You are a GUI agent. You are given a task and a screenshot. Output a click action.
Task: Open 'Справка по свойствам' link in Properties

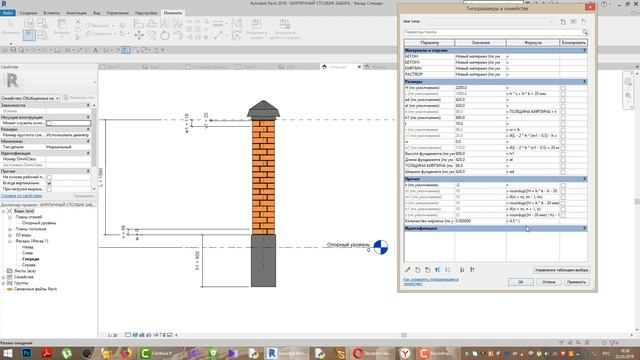click(x=21, y=196)
